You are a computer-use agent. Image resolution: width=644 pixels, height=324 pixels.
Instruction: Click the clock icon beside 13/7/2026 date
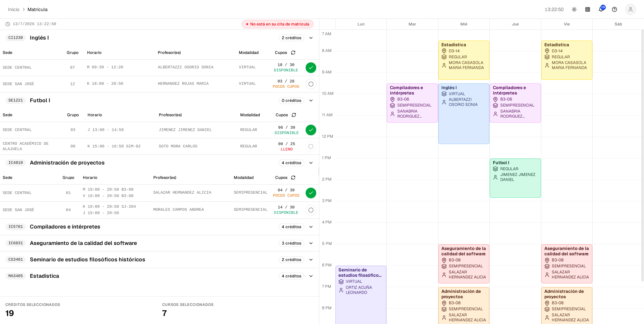(x=8, y=24)
